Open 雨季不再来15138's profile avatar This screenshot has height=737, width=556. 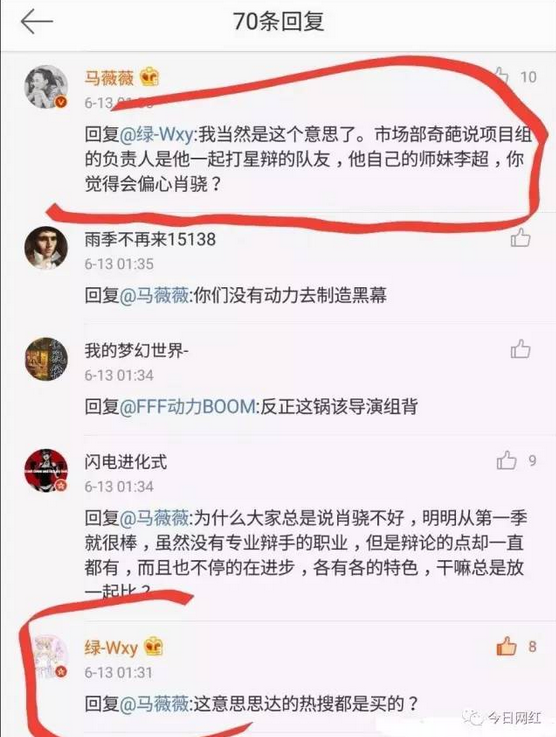point(46,248)
